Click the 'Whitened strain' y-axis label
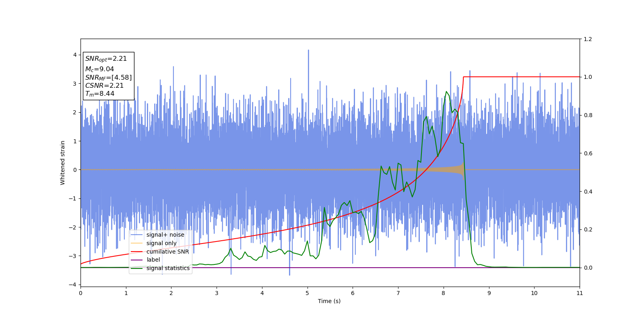Viewport: 644px width, 322px height. [x=63, y=163]
